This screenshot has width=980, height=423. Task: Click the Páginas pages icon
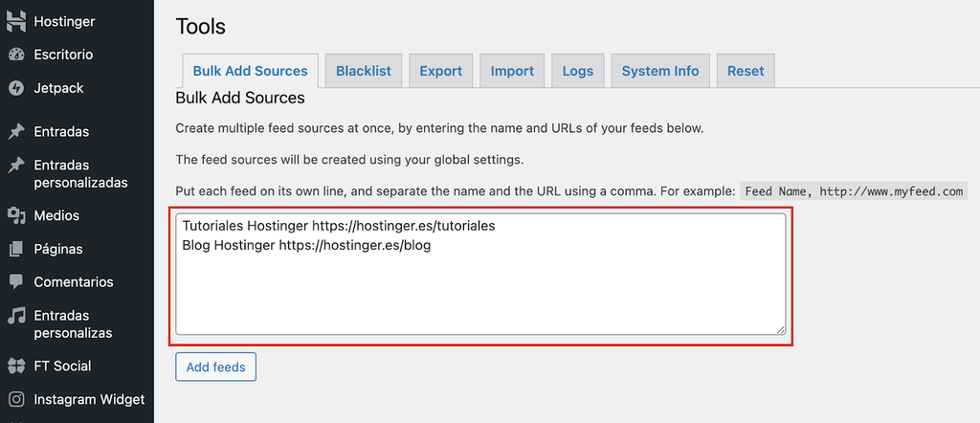point(15,249)
